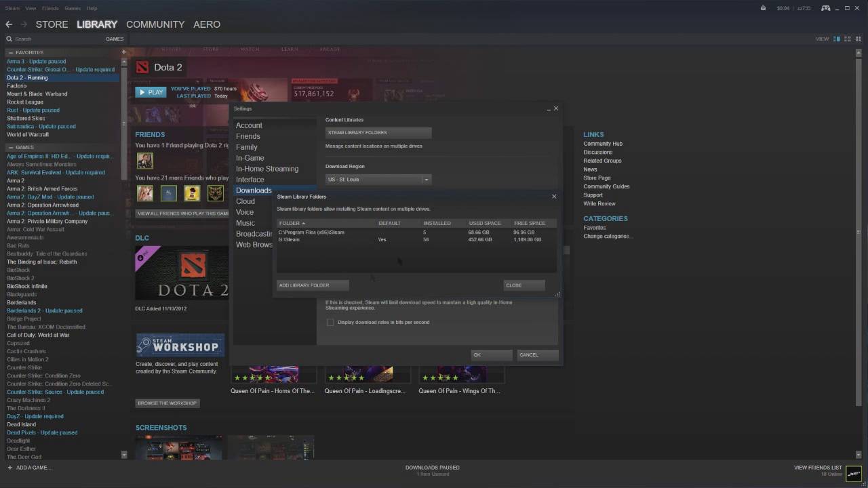Select Voice settings category
This screenshot has height=488, width=868.
tap(245, 212)
